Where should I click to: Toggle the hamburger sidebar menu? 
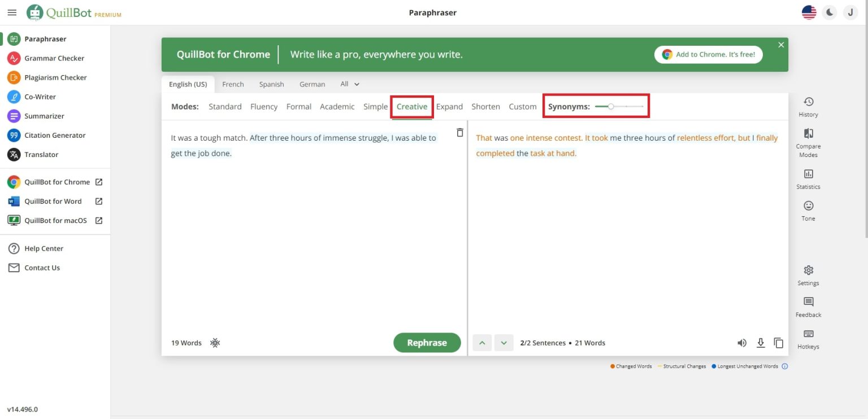pyautogui.click(x=12, y=12)
